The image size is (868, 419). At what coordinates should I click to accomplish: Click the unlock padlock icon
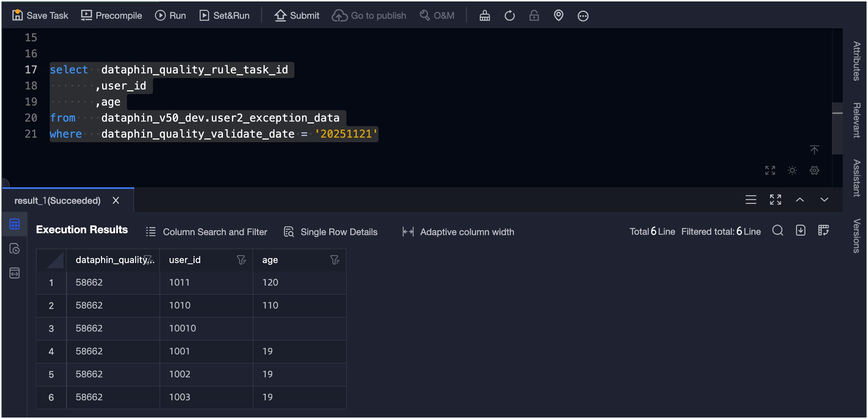534,16
